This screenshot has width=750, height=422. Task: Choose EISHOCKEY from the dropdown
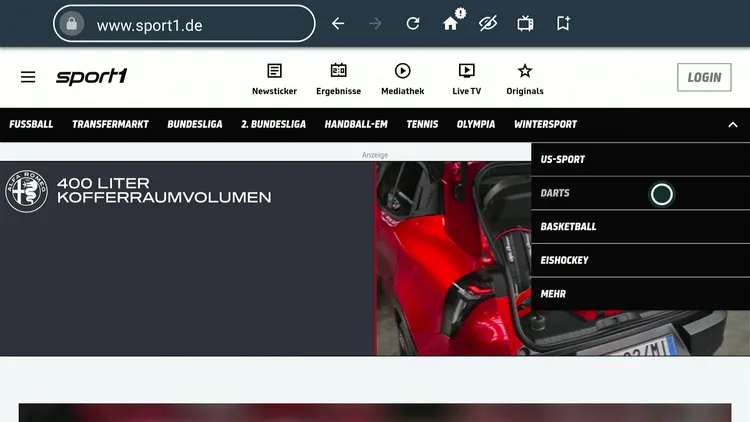(x=640, y=260)
